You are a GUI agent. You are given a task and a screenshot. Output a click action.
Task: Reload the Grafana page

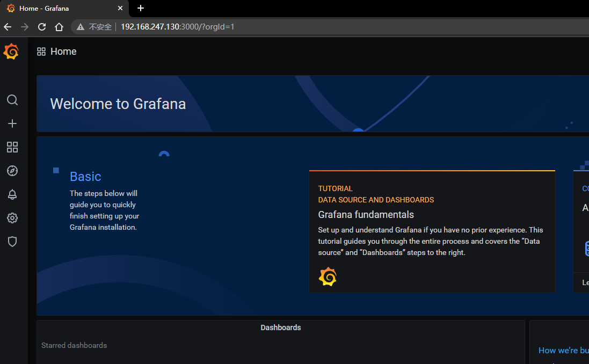click(42, 27)
